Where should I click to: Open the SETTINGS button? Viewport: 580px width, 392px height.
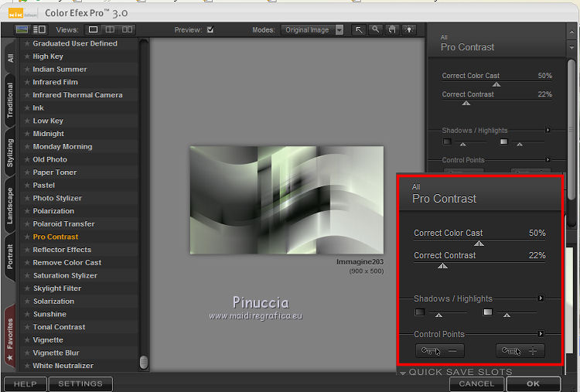click(80, 383)
